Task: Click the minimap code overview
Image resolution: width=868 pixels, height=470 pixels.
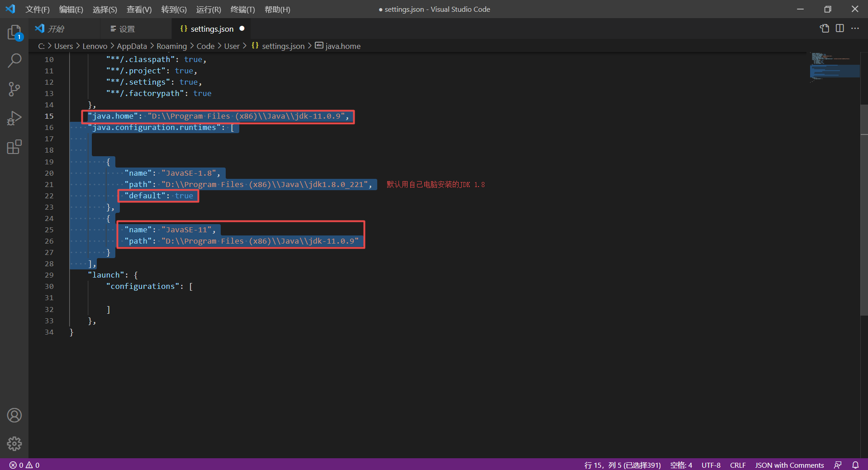Action: [x=835, y=68]
